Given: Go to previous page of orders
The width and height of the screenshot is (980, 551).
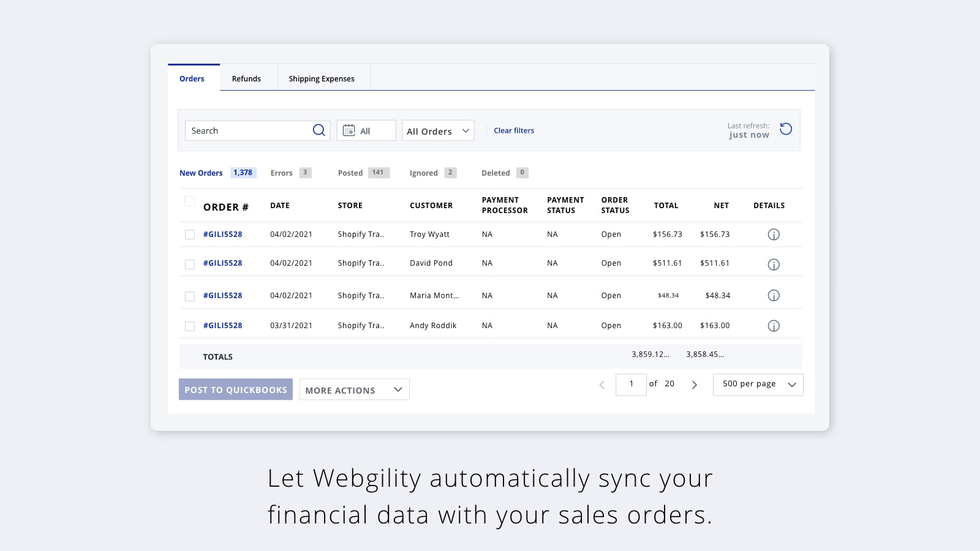Looking at the screenshot, I should pos(601,384).
